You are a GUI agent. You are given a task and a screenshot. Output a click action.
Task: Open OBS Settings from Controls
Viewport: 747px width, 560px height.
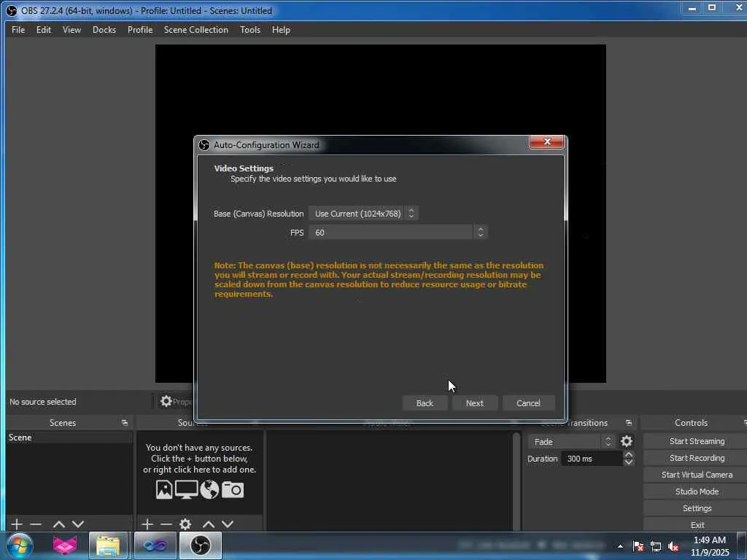tap(697, 508)
